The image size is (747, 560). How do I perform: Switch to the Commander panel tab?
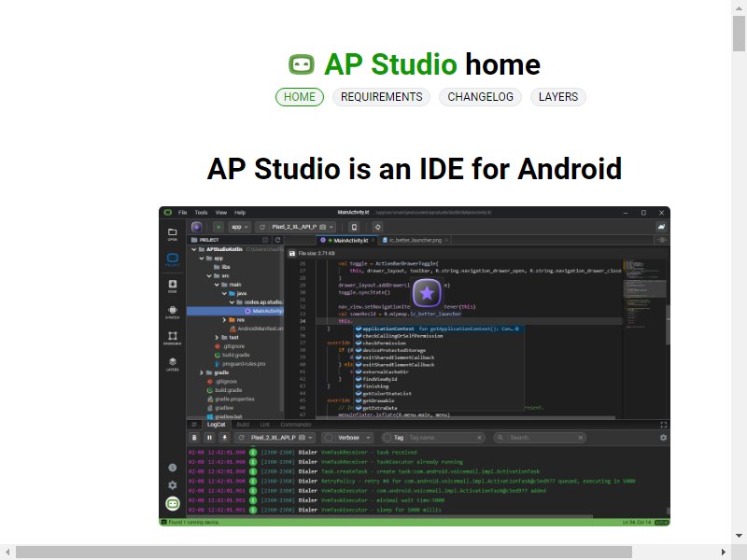click(x=296, y=425)
